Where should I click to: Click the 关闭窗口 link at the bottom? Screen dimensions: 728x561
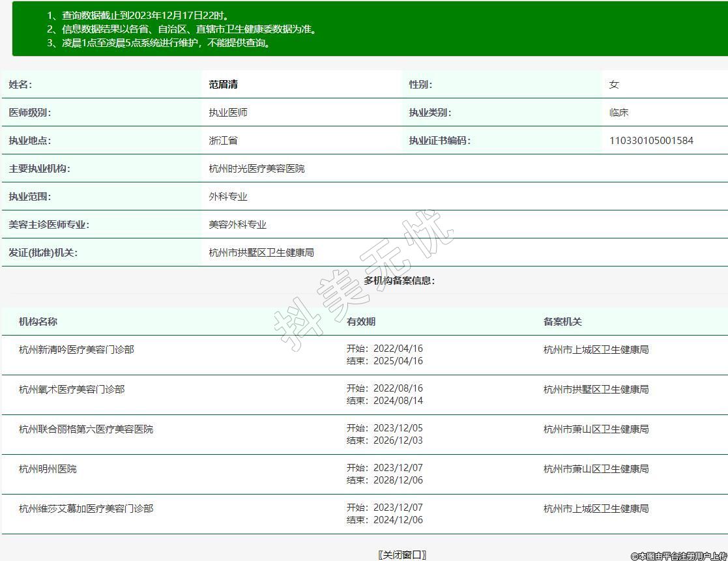tap(402, 554)
